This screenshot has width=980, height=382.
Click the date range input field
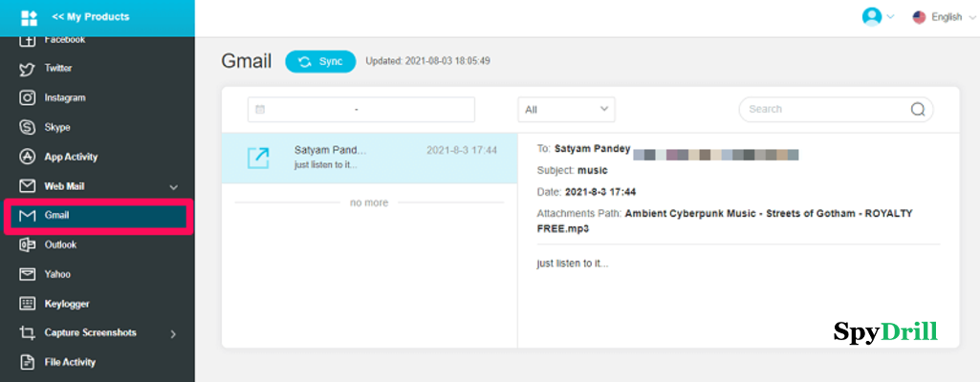(361, 110)
